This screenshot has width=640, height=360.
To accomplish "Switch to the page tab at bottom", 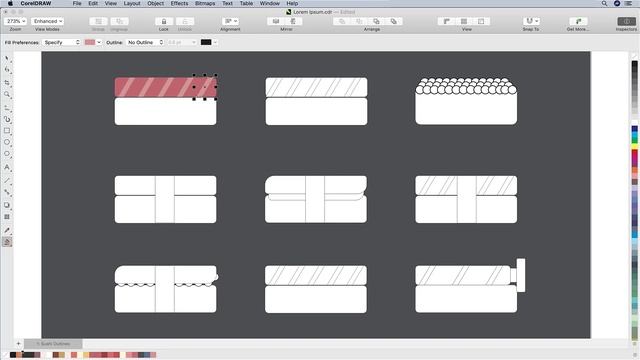I will click(53, 344).
